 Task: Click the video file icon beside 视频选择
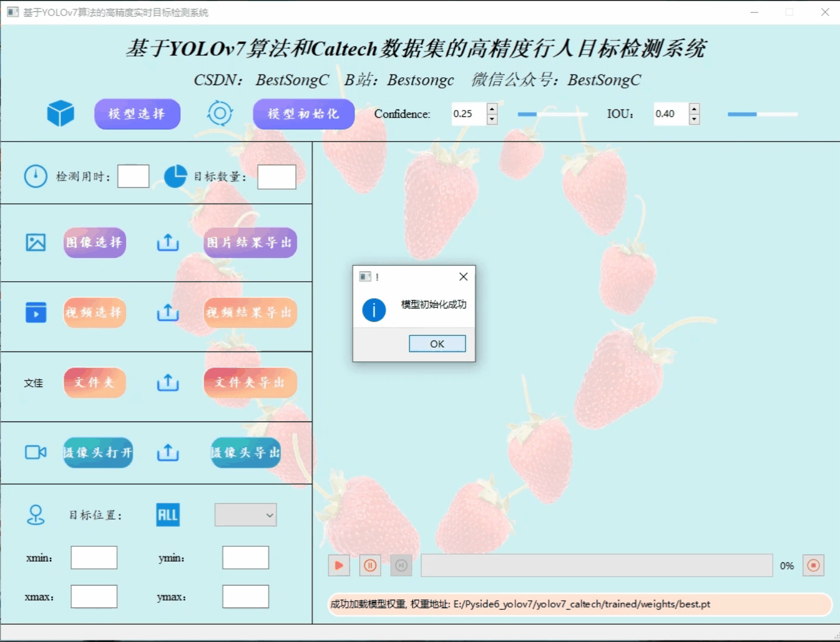[36, 313]
